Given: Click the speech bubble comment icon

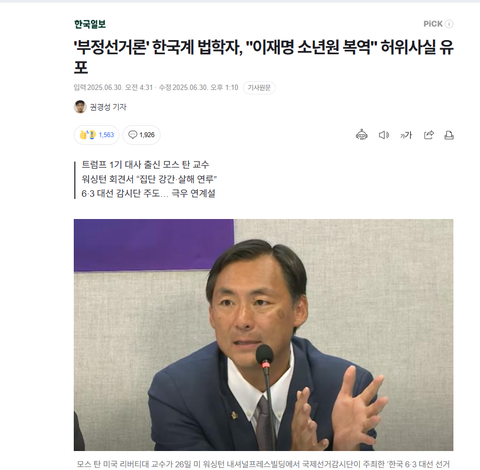Looking at the screenshot, I should tap(133, 135).
